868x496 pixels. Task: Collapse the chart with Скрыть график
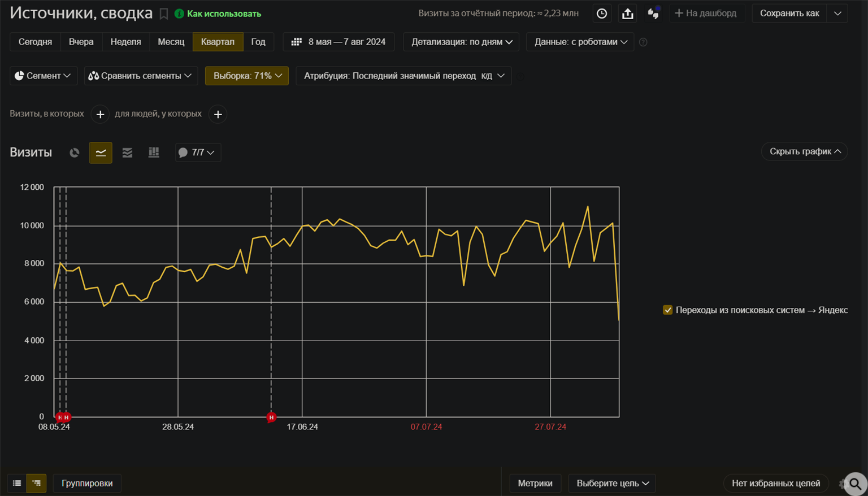coord(804,151)
